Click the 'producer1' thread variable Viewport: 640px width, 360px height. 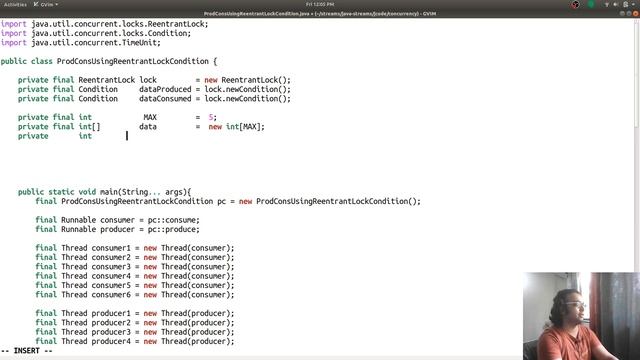click(111, 313)
